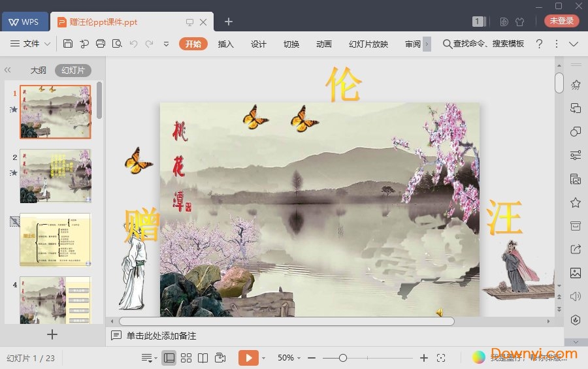The width and height of the screenshot is (588, 369).
Task: Open the Help question mark icon
Action: coord(539,44)
